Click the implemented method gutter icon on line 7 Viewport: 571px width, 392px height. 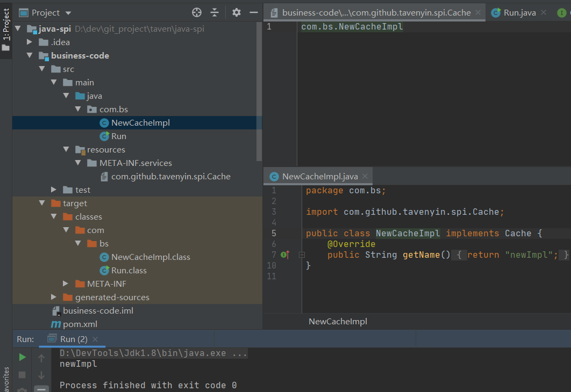click(284, 255)
